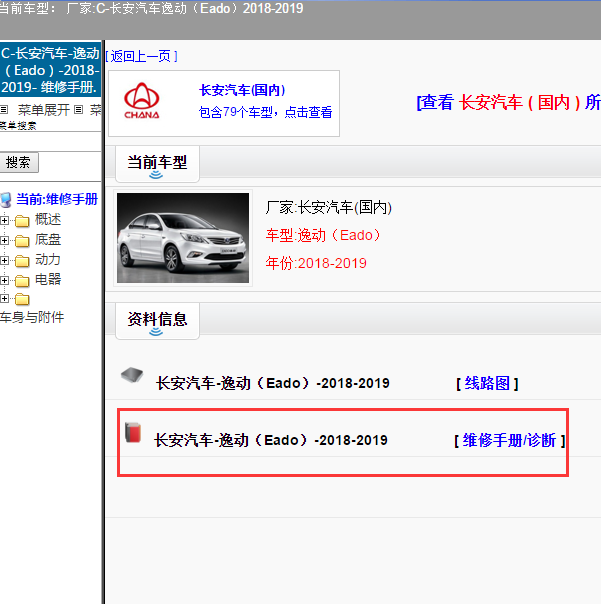Click the red repair manual book icon

coord(133,432)
